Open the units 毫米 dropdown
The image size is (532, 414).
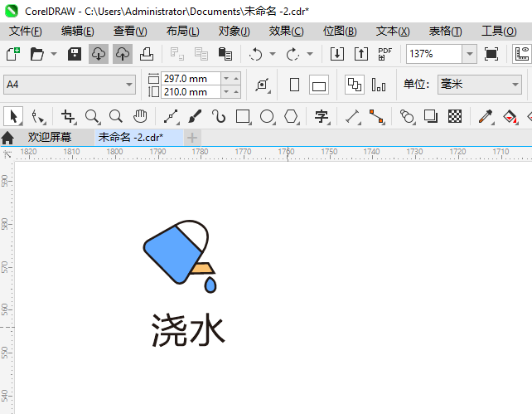(480, 85)
